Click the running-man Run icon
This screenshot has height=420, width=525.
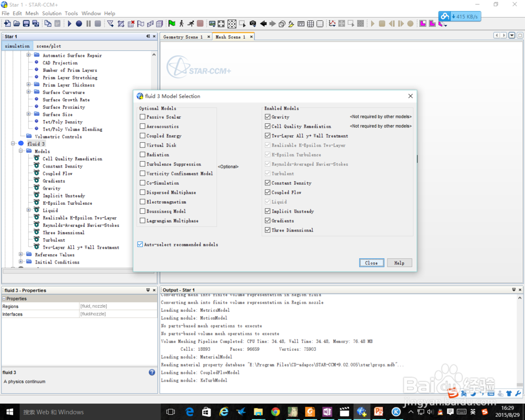pyautogui.click(x=191, y=24)
